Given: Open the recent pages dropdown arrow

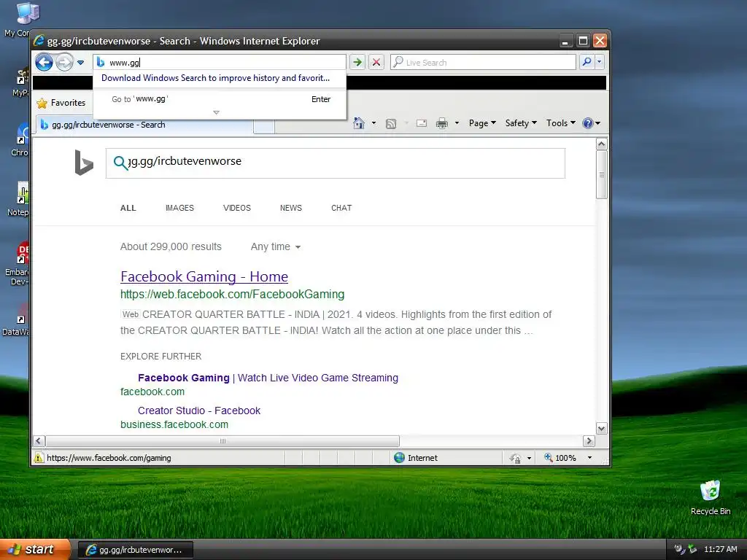Looking at the screenshot, I should coord(80,63).
